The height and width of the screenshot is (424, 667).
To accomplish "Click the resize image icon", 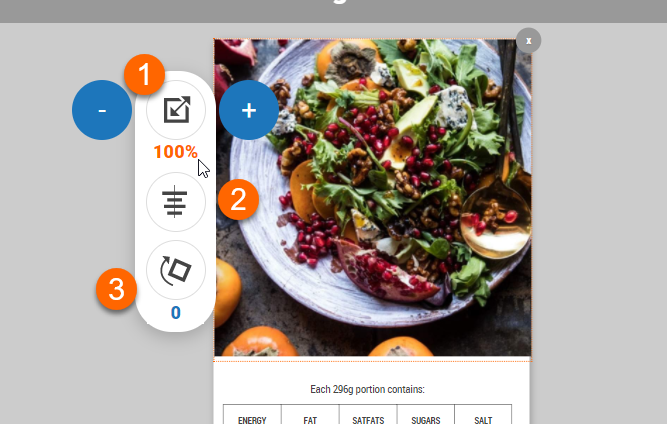I will click(176, 110).
